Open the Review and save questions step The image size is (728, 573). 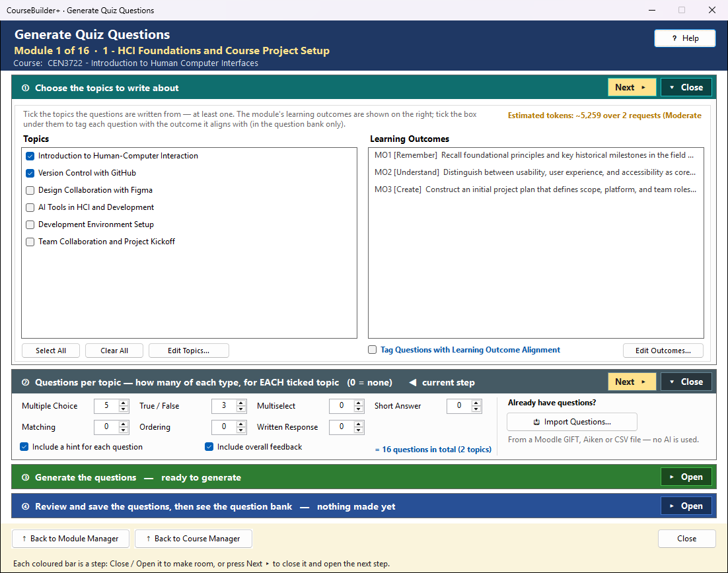[x=686, y=506]
